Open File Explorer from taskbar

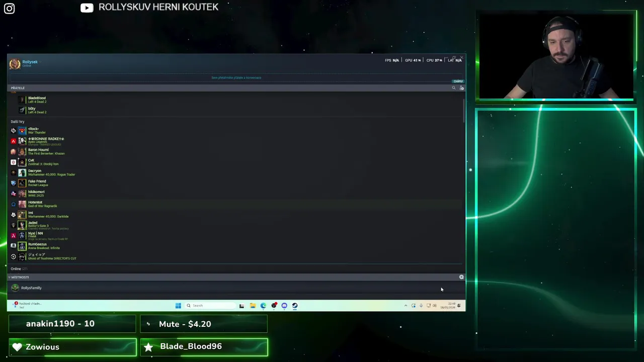click(253, 306)
